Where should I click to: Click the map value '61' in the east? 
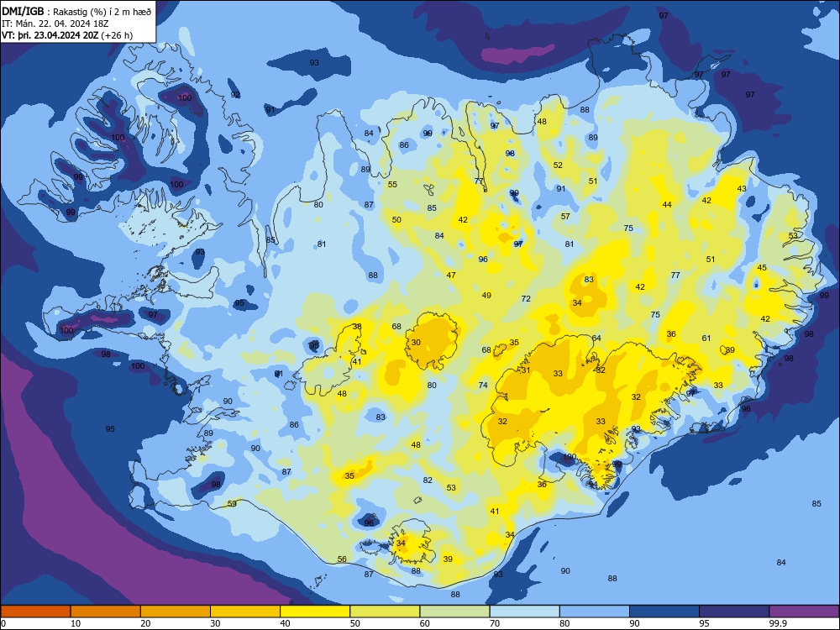(706, 338)
